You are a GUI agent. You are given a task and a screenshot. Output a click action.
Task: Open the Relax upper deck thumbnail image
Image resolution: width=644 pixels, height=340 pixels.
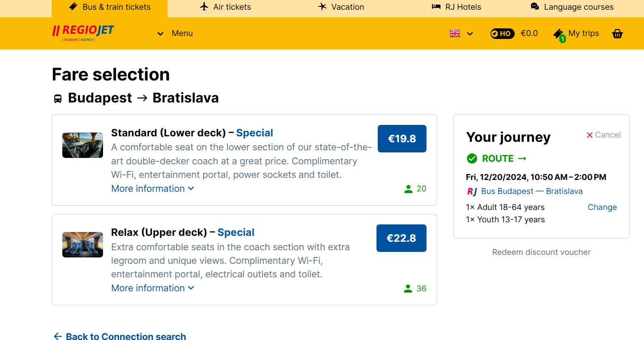pyautogui.click(x=83, y=245)
